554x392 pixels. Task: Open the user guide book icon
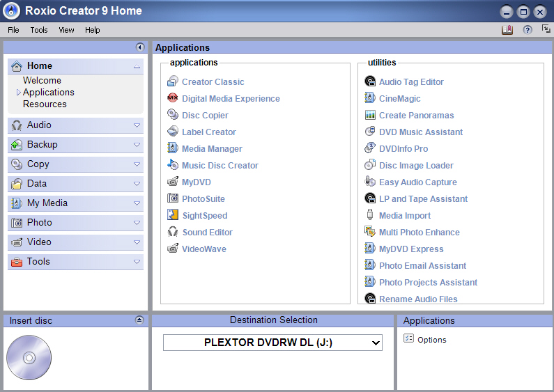pos(507,30)
